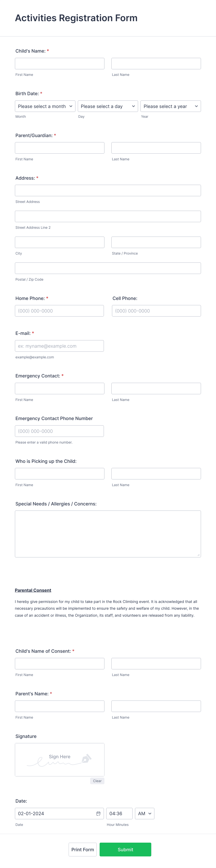This screenshot has height=868, width=216.
Task: Clear the signature using the Clear button
Action: click(97, 781)
